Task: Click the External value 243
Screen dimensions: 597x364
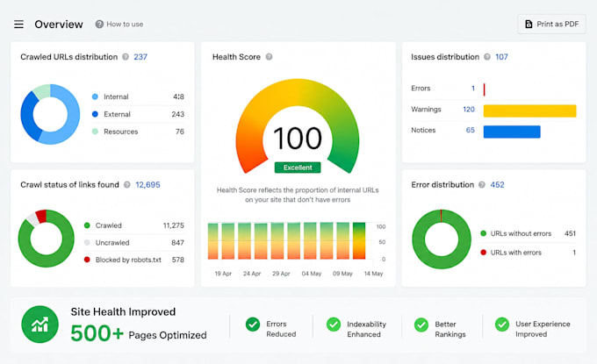Action: tap(178, 114)
